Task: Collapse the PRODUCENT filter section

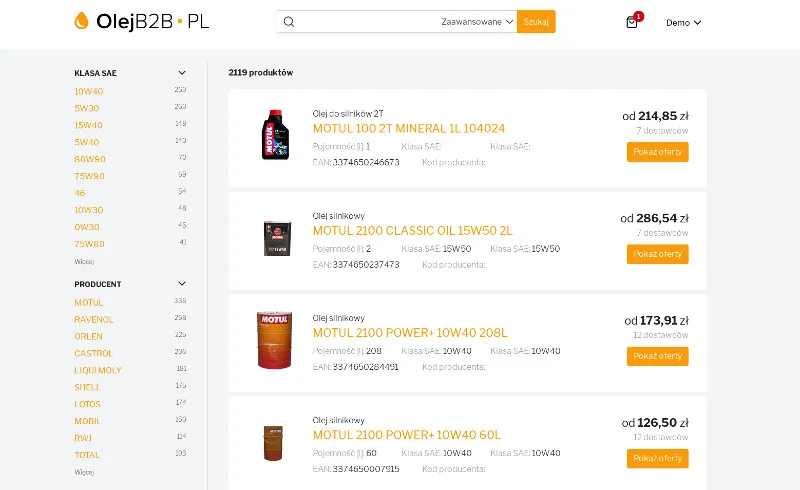Action: point(182,284)
